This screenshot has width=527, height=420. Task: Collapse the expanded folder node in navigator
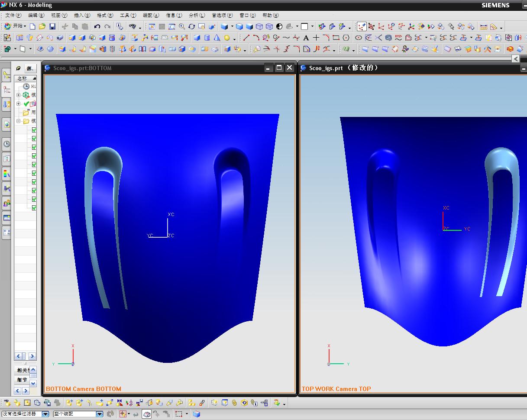19,121
